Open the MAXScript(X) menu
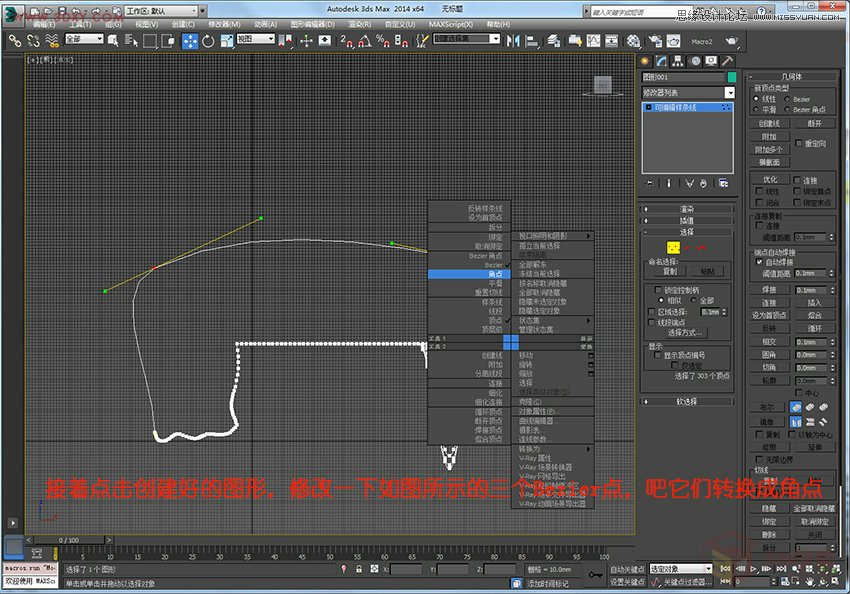Screen dimensions: 850x594 coord(450,24)
